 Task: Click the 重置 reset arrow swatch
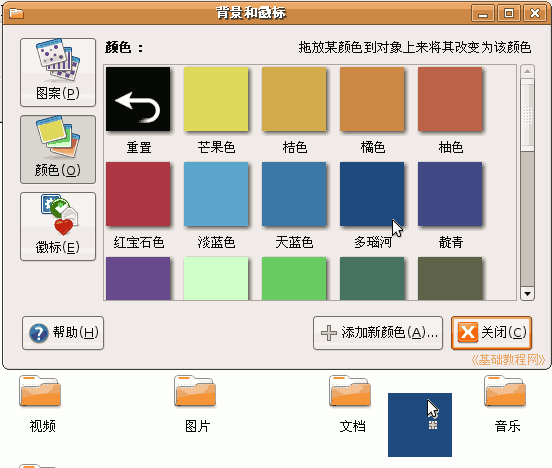pos(138,99)
